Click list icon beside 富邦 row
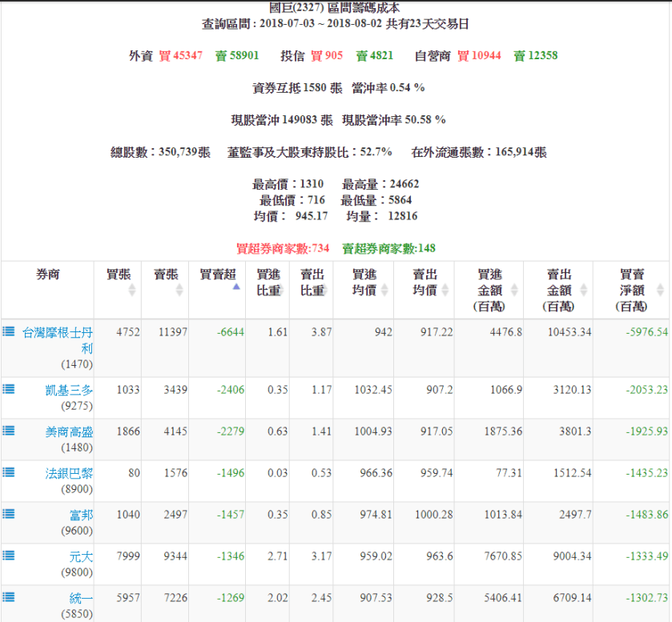The height and width of the screenshot is (622, 672). tap(9, 514)
